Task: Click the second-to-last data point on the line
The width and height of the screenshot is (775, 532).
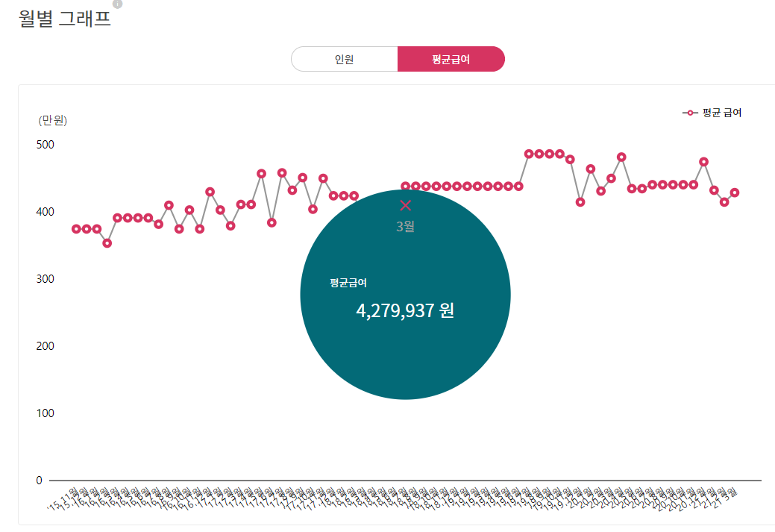Action: (724, 201)
